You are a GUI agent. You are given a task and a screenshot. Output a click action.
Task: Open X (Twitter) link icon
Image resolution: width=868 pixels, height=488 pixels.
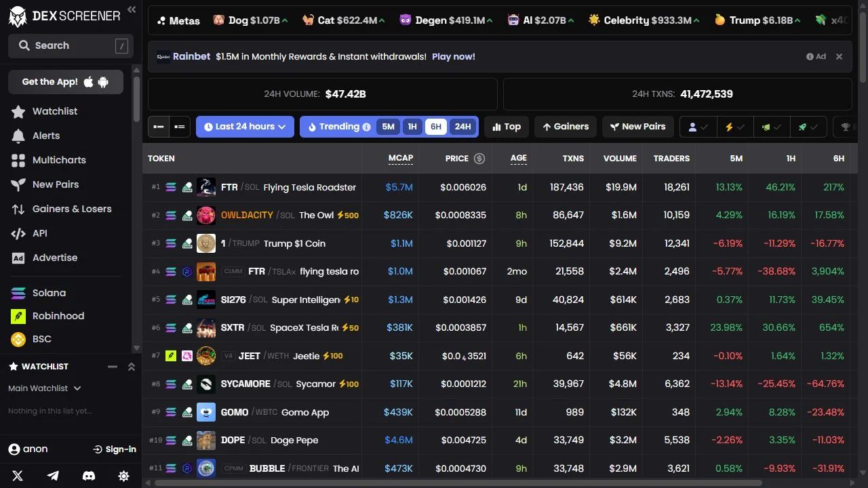coord(18,476)
